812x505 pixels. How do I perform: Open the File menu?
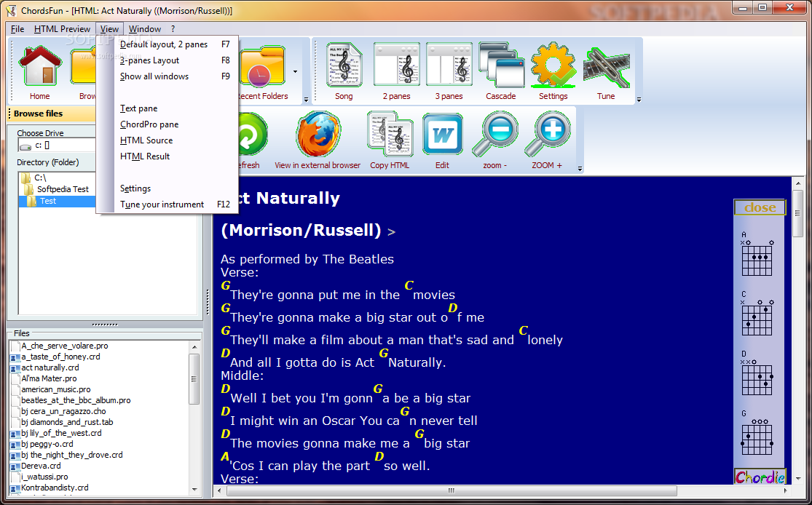click(17, 29)
